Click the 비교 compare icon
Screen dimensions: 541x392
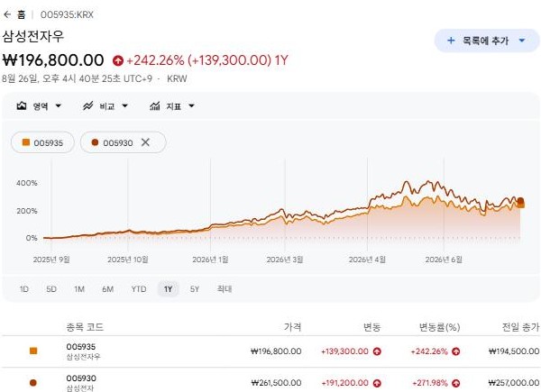coord(88,105)
